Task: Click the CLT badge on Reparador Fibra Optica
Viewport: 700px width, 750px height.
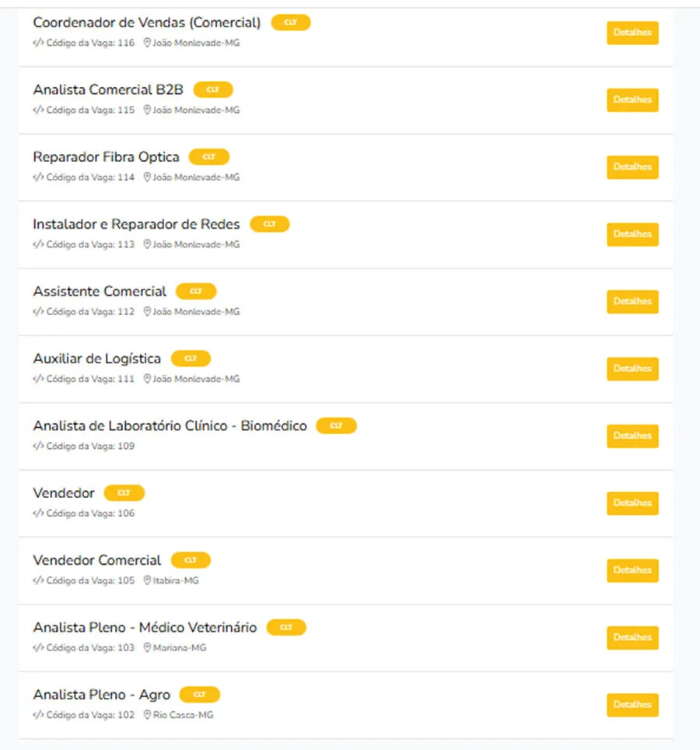Action: 209,157
